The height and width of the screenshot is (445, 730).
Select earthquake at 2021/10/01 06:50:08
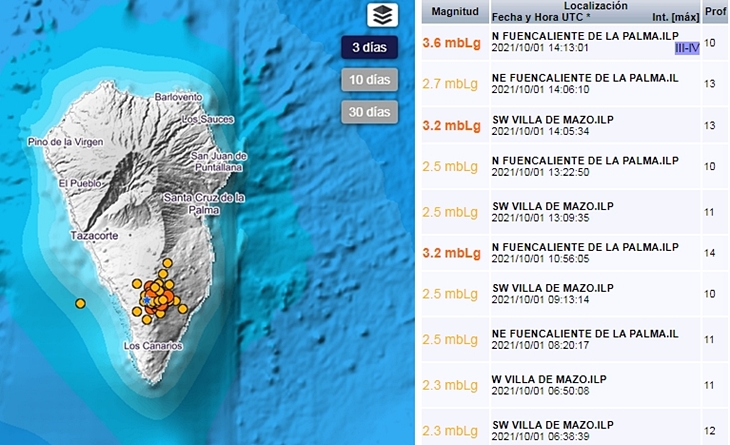(540, 391)
